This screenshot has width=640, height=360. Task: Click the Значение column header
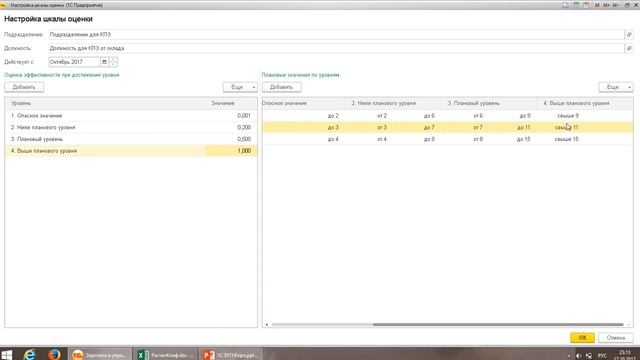click(231, 104)
